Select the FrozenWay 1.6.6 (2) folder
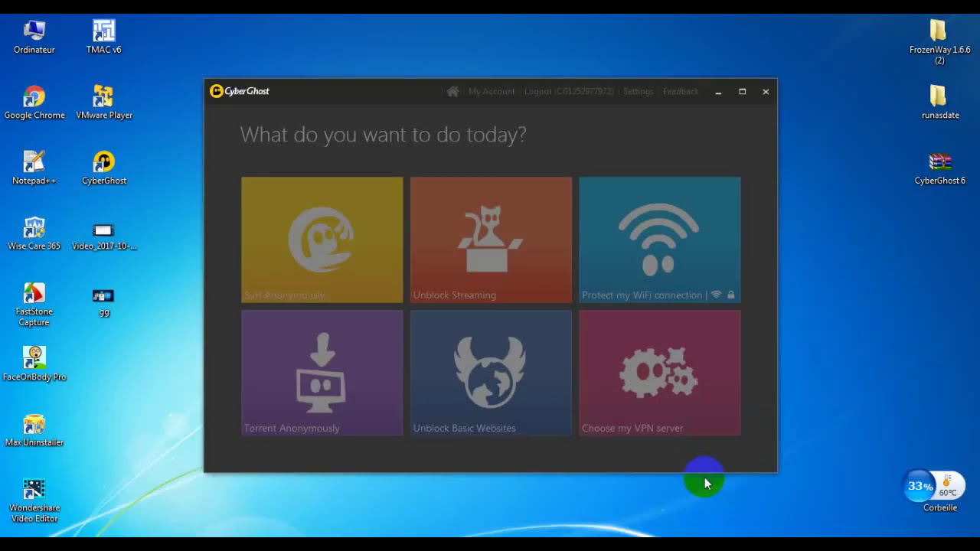The height and width of the screenshot is (551, 980). pyautogui.click(x=939, y=42)
